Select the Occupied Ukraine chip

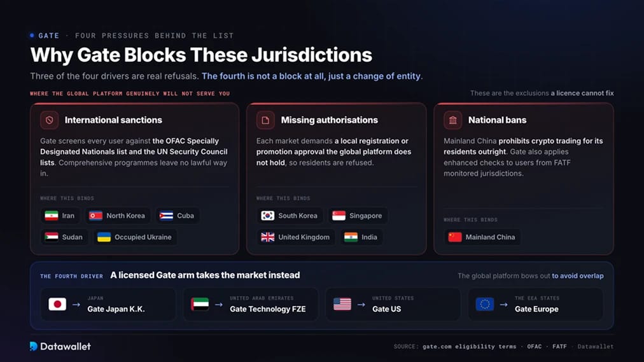[x=135, y=237]
